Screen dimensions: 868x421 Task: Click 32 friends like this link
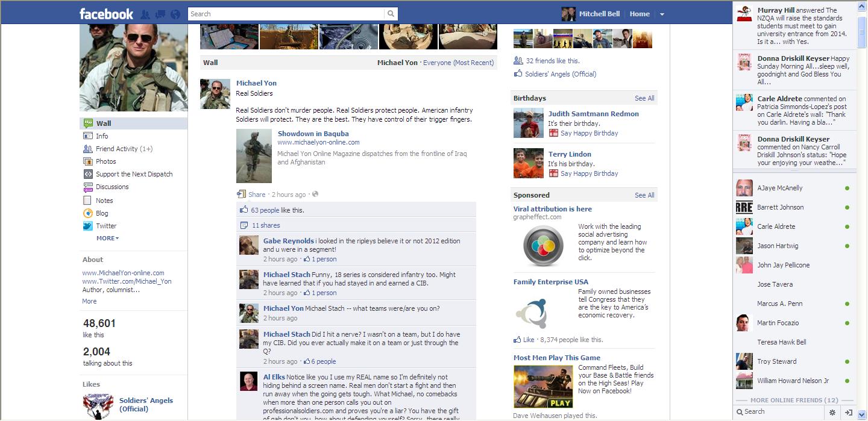pos(553,61)
